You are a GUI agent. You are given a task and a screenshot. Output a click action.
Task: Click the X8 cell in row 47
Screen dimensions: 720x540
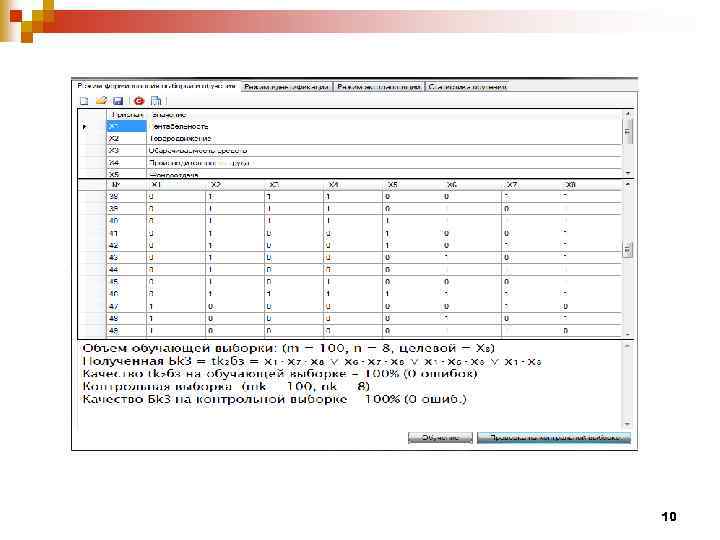point(591,306)
